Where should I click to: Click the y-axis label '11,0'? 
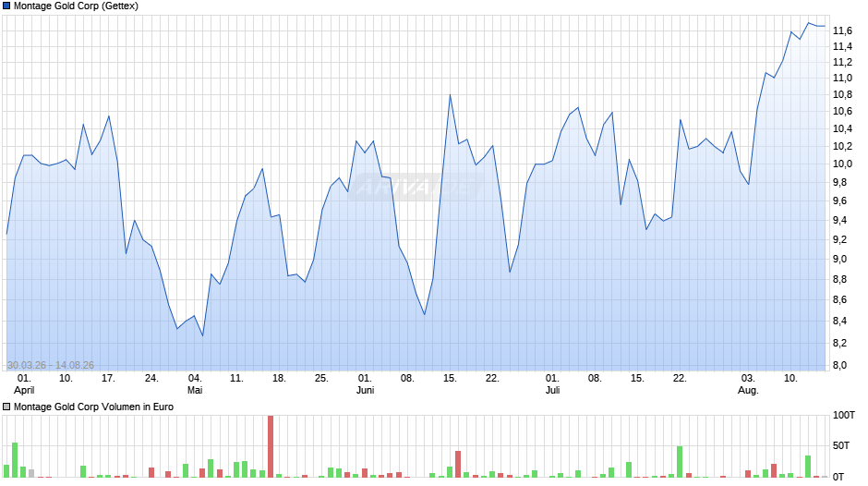click(842, 79)
